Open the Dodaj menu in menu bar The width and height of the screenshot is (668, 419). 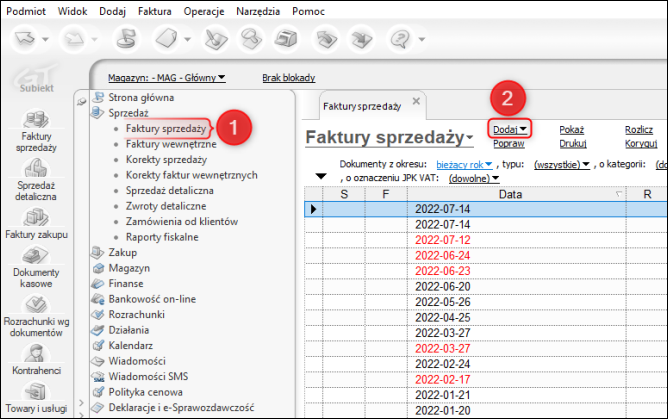(112, 11)
